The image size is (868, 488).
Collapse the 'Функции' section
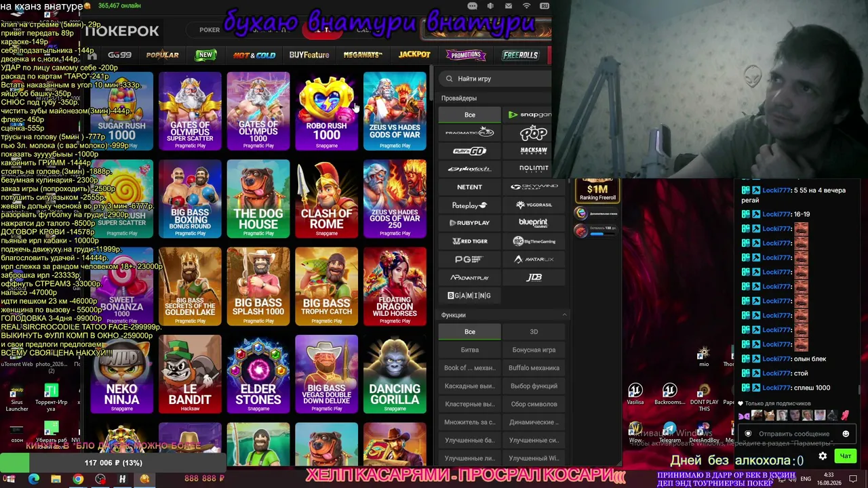pyautogui.click(x=564, y=315)
